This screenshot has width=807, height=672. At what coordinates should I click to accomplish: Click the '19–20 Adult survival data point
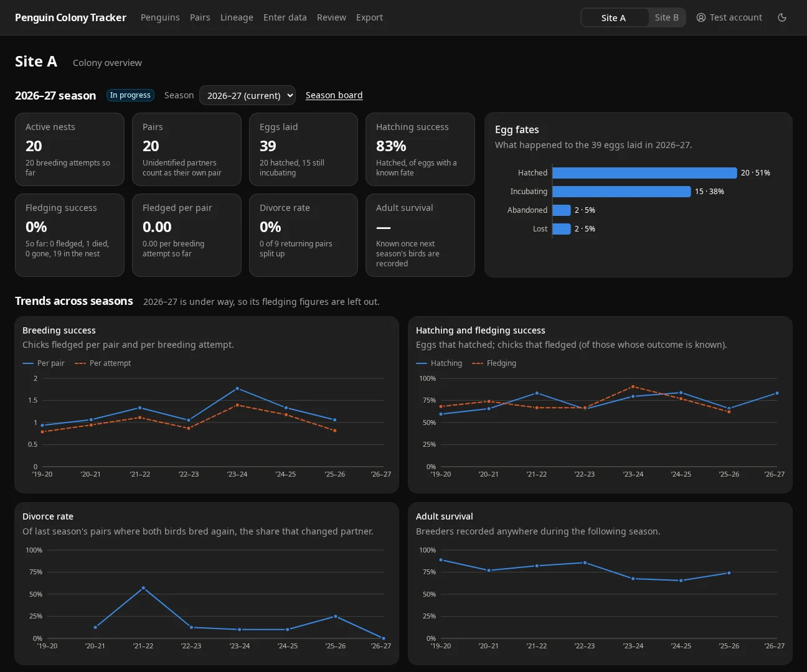pos(441,560)
